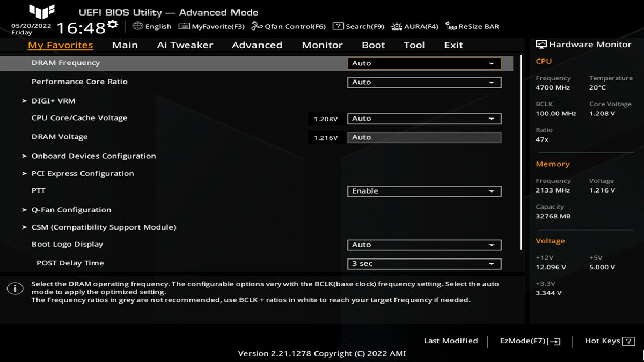Viewport: 644px width, 362px height.
Task: Click Last Modified button
Action: [451, 341]
